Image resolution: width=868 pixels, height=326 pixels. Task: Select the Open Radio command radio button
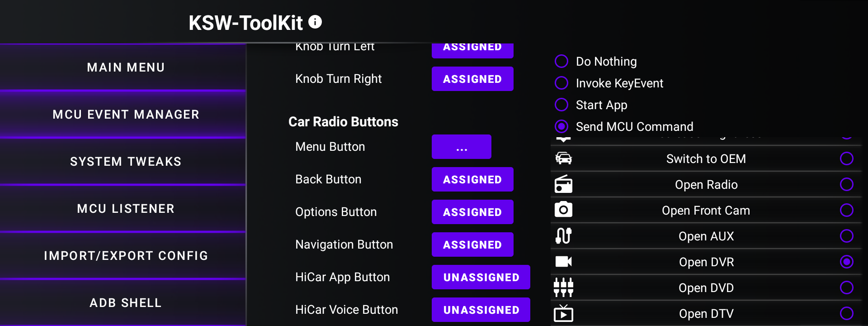click(x=847, y=184)
